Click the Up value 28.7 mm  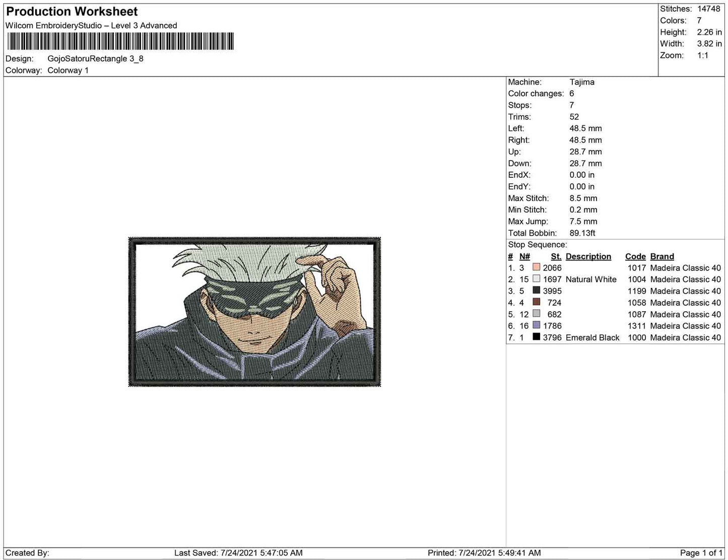585,152
